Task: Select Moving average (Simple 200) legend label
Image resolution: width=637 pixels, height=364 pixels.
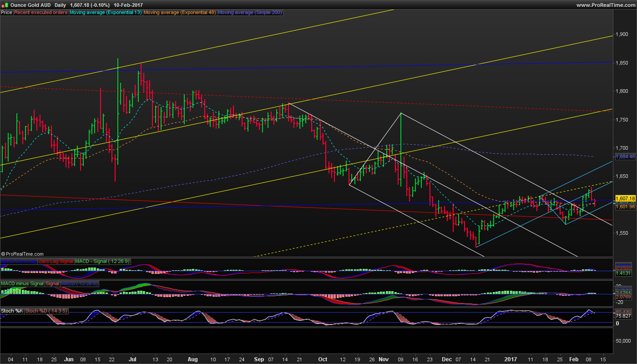Action: point(250,13)
